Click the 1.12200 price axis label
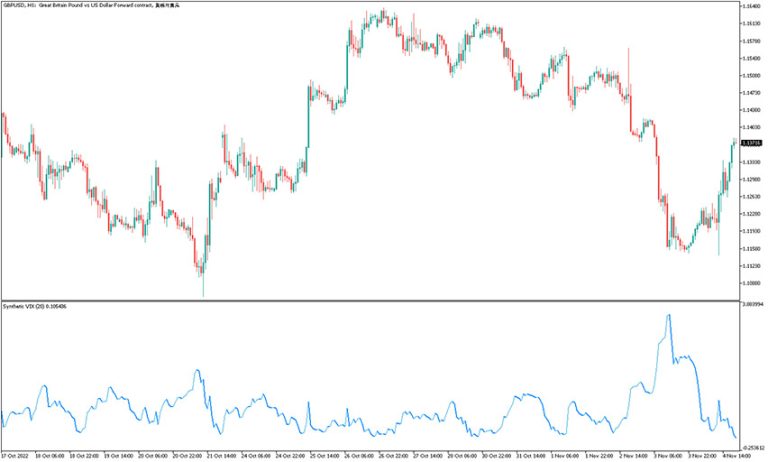Image resolution: width=768 pixels, height=462 pixels. (x=751, y=214)
